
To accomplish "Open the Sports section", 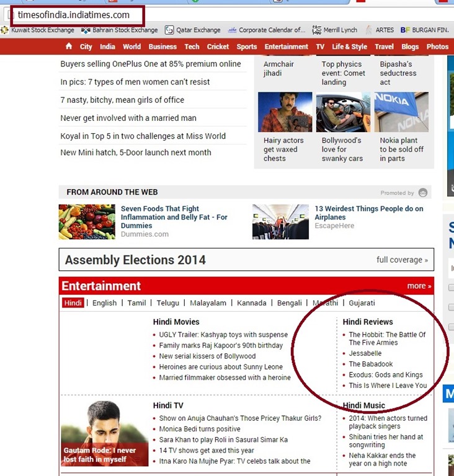I will tap(247, 46).
